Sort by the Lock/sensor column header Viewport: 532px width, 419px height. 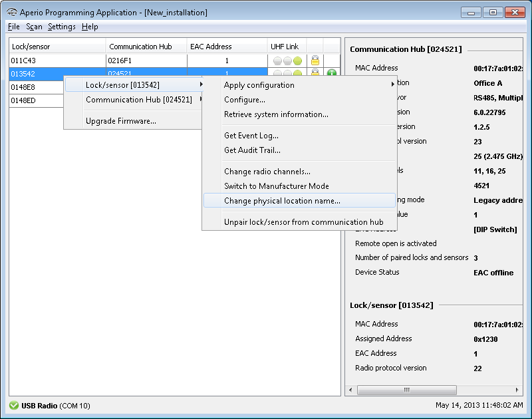coord(57,46)
